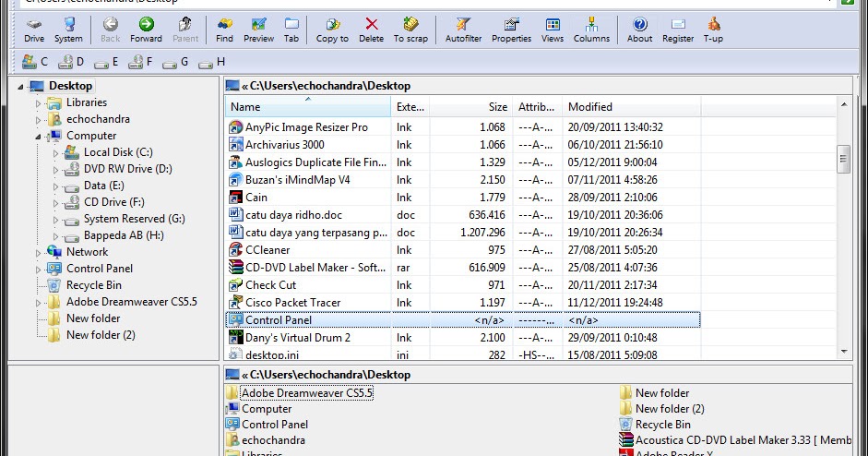The image size is (868, 456).
Task: Sort by the Attrib... column header
Action: 537,107
